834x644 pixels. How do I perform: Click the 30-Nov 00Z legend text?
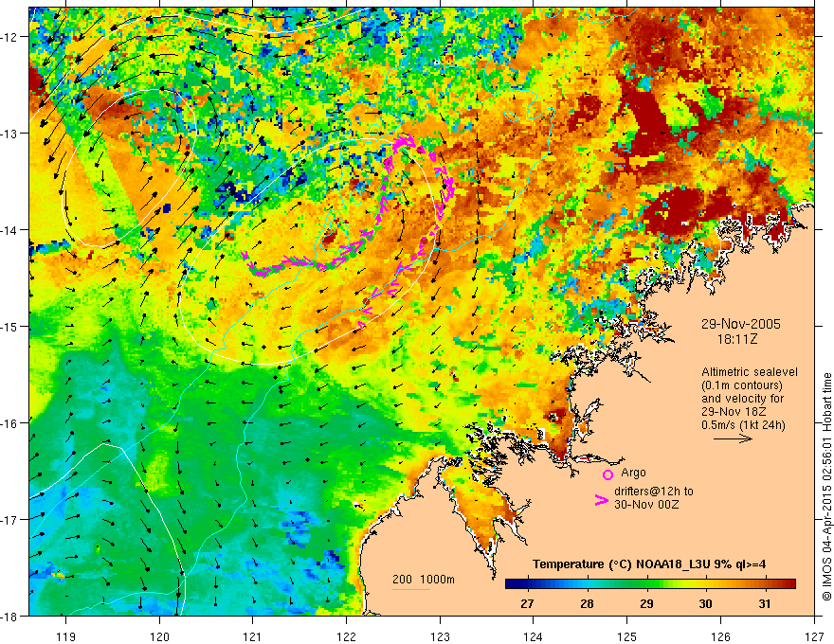pos(646,505)
